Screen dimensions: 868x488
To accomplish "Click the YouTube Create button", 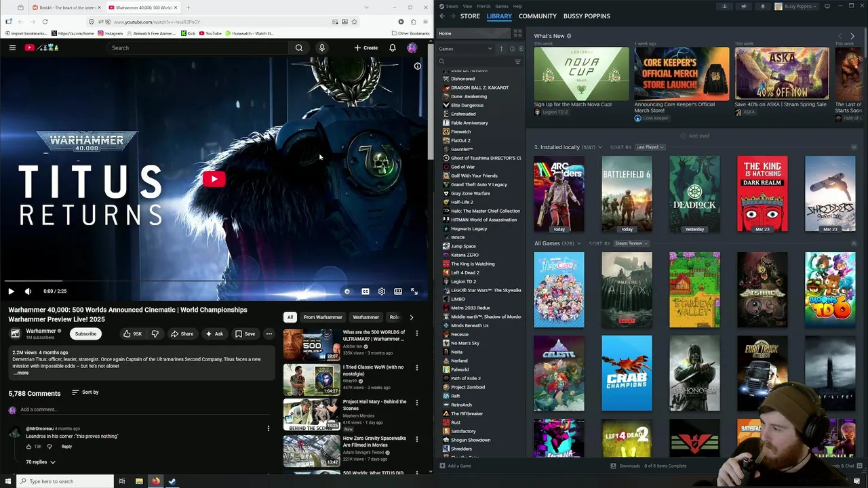I will (366, 47).
